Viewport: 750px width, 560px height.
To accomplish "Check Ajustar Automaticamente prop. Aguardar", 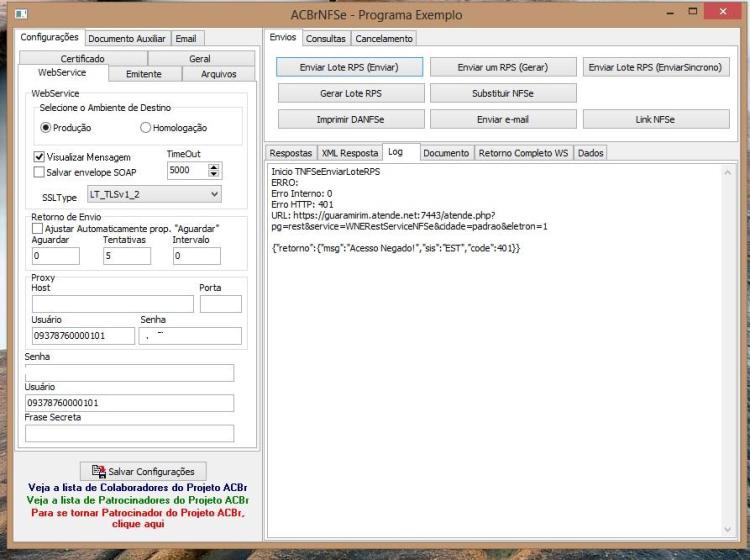I will click(37, 229).
